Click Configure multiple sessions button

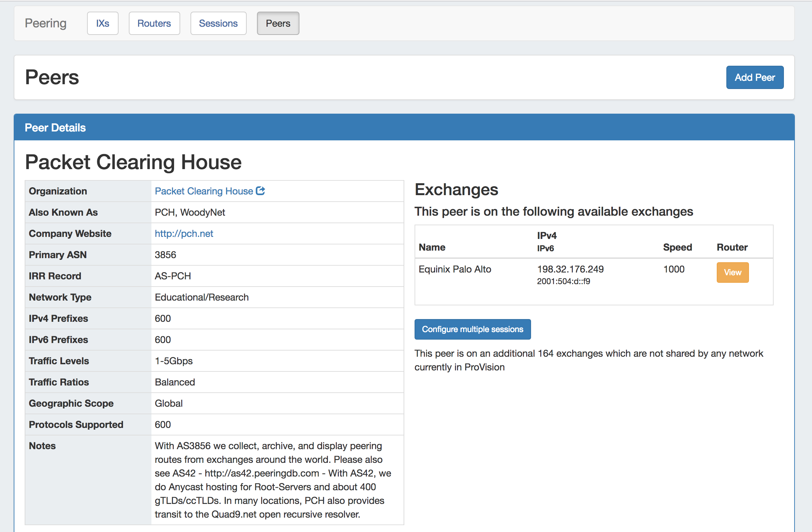click(x=472, y=329)
